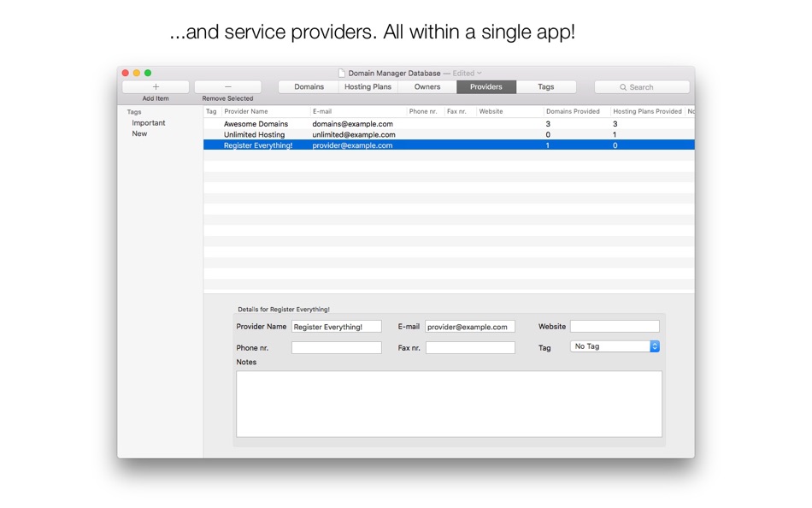The height and width of the screenshot is (508, 812).
Task: Click into the Notes text area
Action: pyautogui.click(x=449, y=404)
